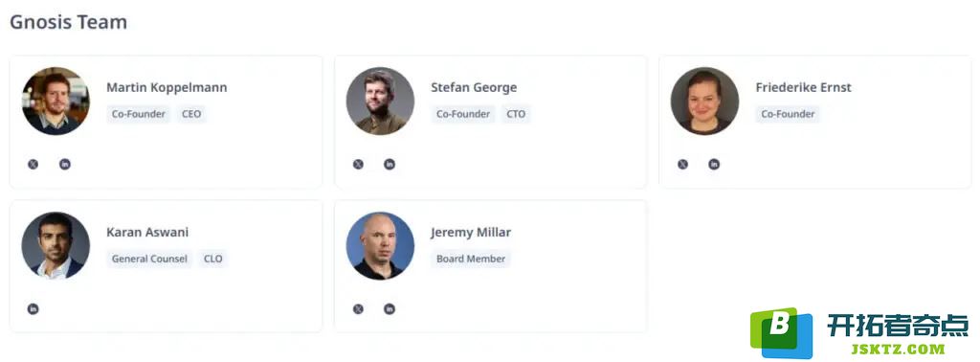
Task: Visit Jeremy Millar's LinkedIn icon
Action: click(390, 309)
